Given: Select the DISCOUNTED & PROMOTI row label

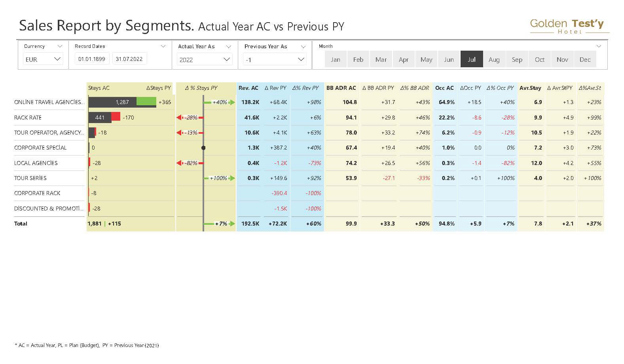Looking at the screenshot, I should pyautogui.click(x=49, y=209).
